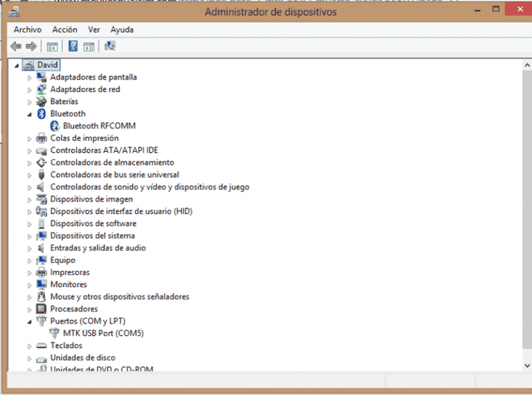The height and width of the screenshot is (395, 532).
Task: Click the Baterías category icon
Action: point(41,101)
